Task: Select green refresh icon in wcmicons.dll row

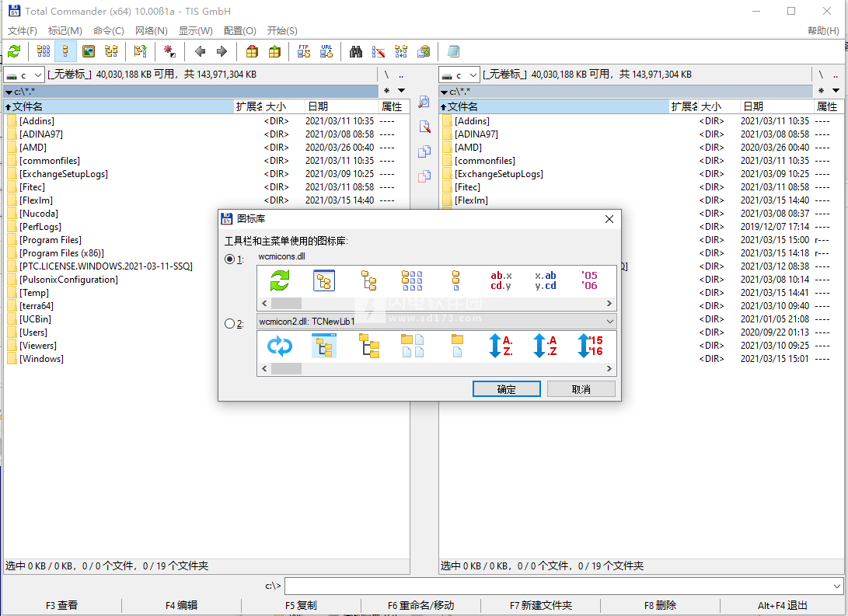Action: 280,281
